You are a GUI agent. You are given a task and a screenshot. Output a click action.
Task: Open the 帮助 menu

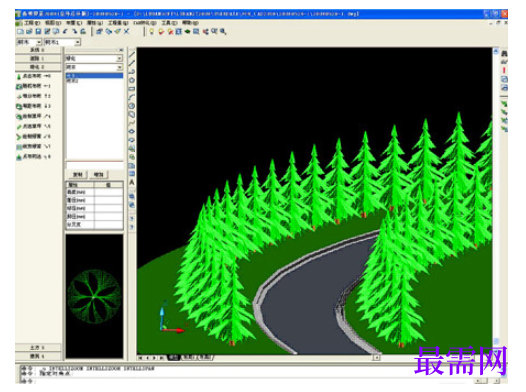pos(190,23)
